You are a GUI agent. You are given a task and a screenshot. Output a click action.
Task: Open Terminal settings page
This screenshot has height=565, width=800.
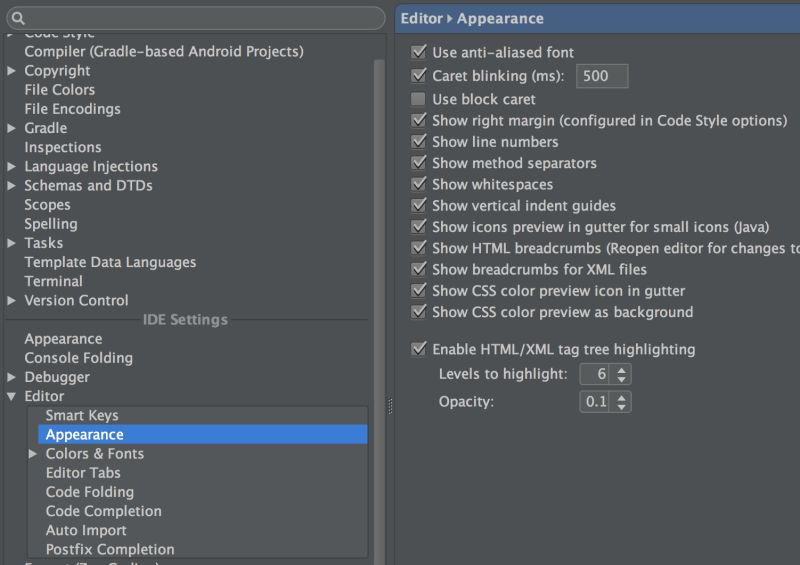point(54,281)
